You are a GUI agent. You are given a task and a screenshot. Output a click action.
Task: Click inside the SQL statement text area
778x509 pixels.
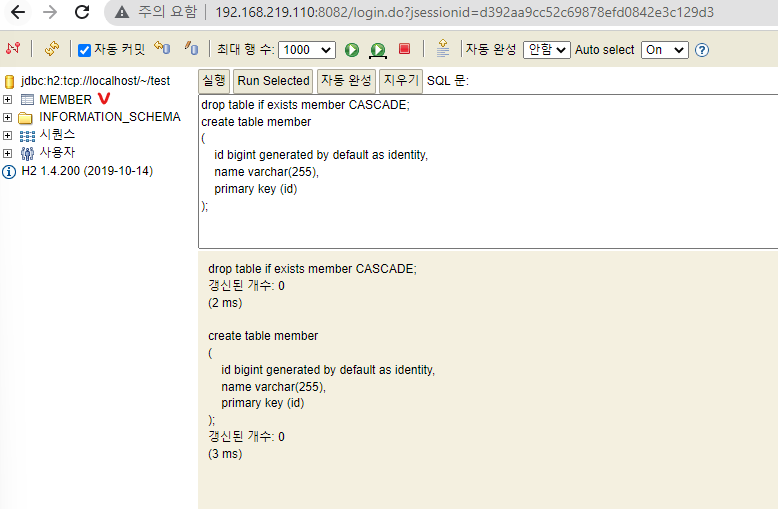tap(488, 171)
